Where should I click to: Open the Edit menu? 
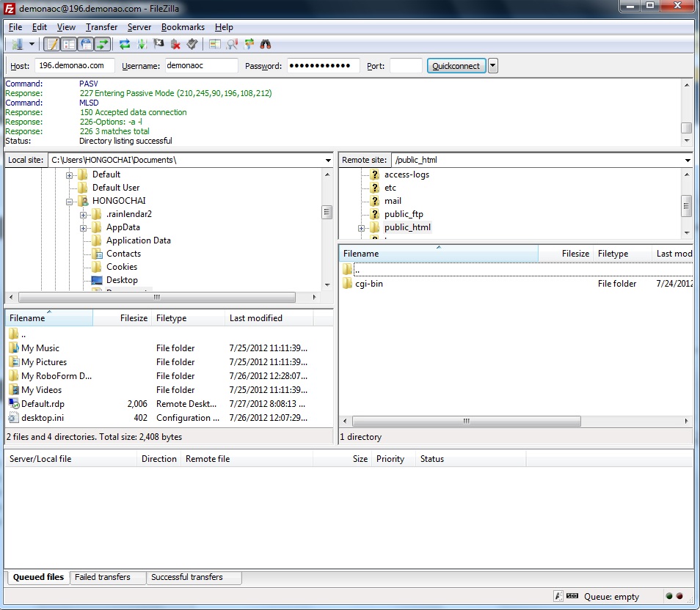[40, 27]
